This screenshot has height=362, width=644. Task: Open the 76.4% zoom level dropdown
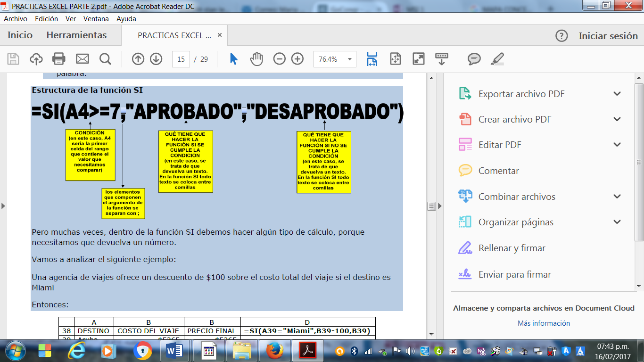tap(349, 59)
